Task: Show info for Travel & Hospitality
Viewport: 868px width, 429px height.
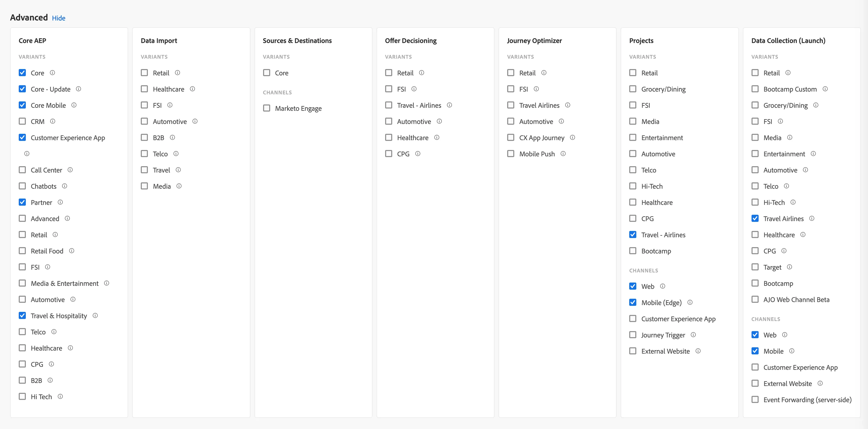Action: point(95,315)
